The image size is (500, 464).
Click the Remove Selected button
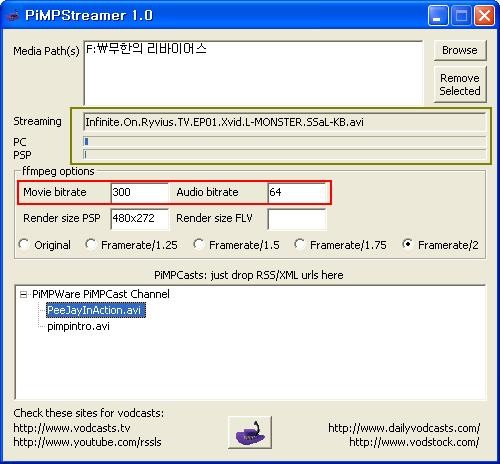[x=460, y=84]
